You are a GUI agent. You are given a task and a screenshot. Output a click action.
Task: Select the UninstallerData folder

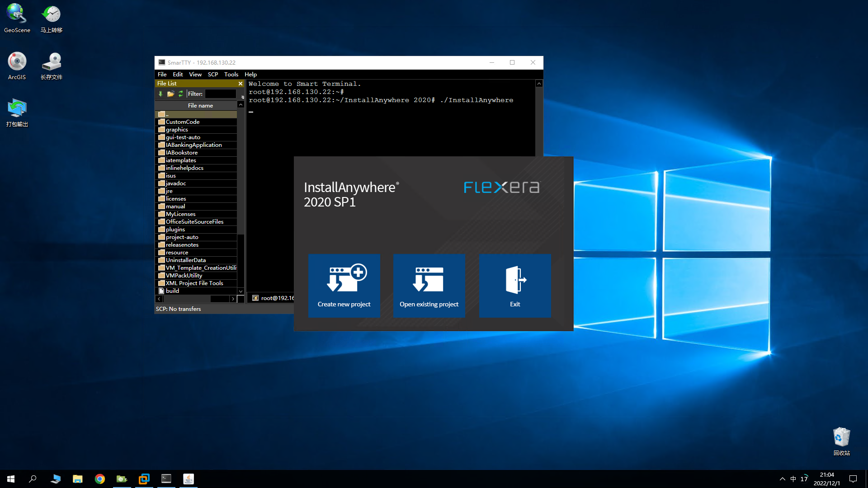[196, 260]
